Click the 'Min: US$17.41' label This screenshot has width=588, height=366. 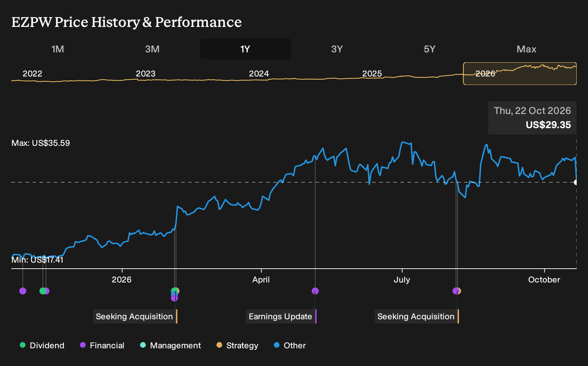[37, 260]
